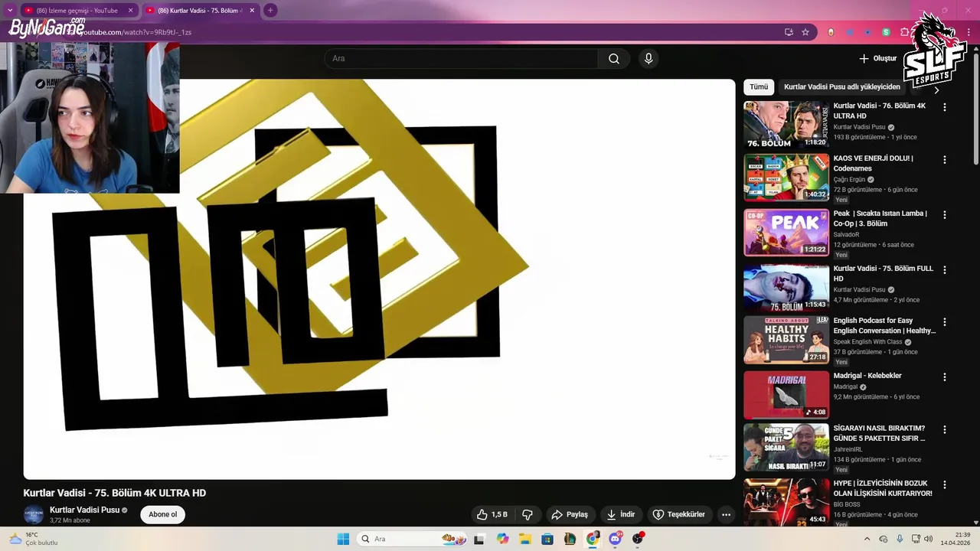This screenshot has height=551, width=980.
Task: Open the Chrome three-dot menu
Action: [967, 32]
